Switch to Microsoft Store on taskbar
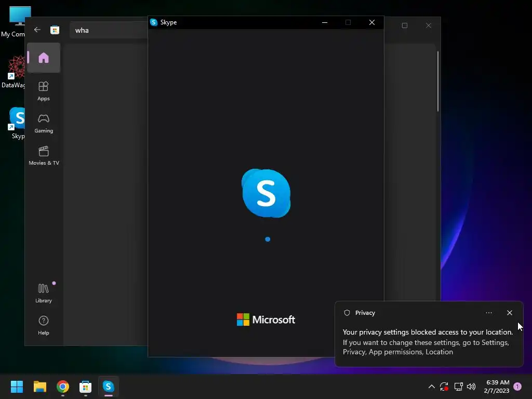This screenshot has height=399, width=532. tap(86, 387)
